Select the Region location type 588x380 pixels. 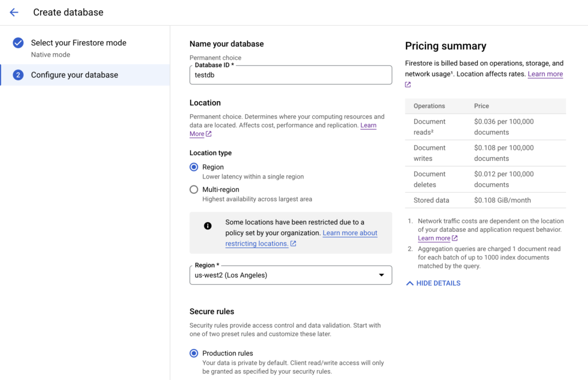[194, 167]
